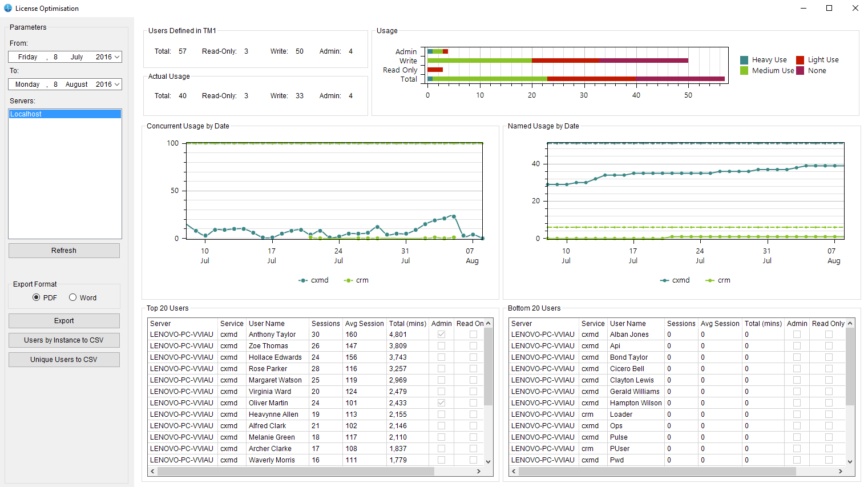Click the Medium Use legend swatch
868x487 pixels.
click(x=743, y=70)
